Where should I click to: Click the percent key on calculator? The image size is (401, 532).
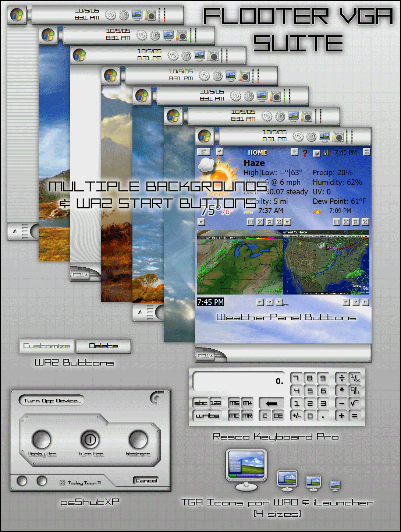(x=355, y=391)
